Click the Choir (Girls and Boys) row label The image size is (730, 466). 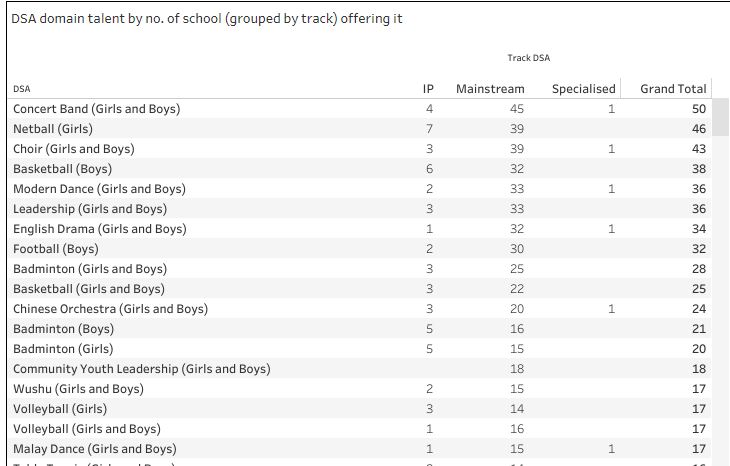(x=74, y=149)
